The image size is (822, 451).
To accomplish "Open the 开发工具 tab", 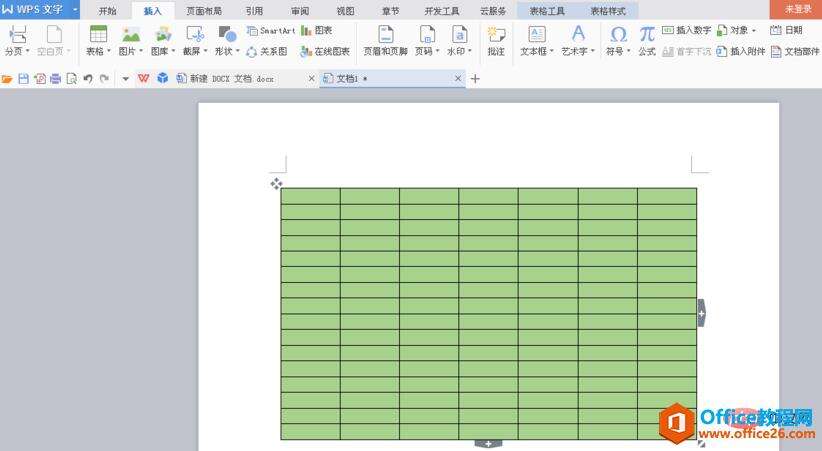I will pos(441,10).
